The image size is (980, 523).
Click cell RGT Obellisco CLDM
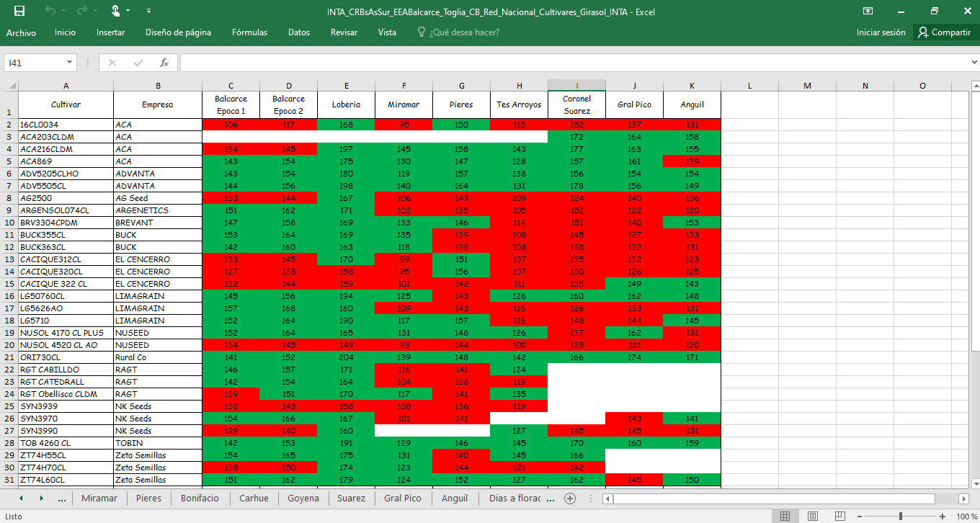click(66, 394)
